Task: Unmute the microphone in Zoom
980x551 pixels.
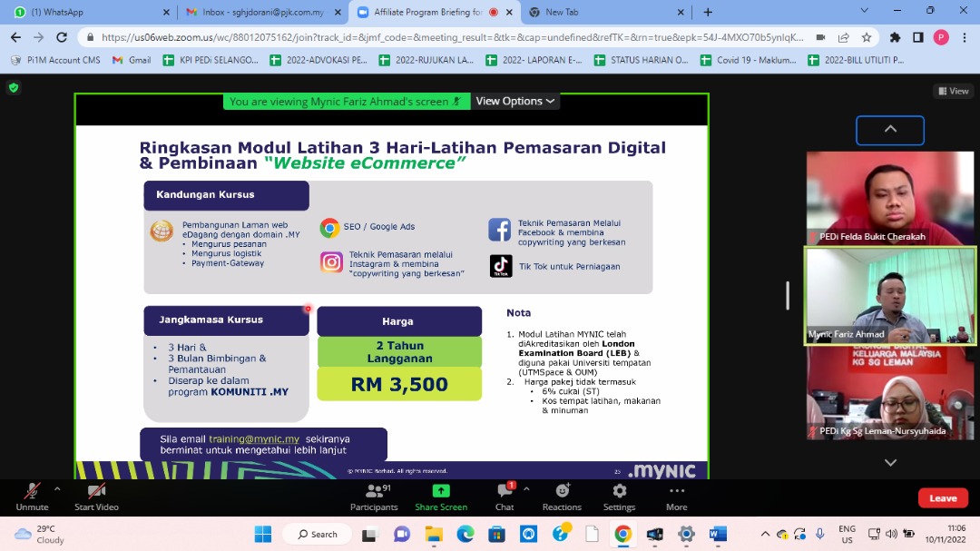Action: coord(32,497)
